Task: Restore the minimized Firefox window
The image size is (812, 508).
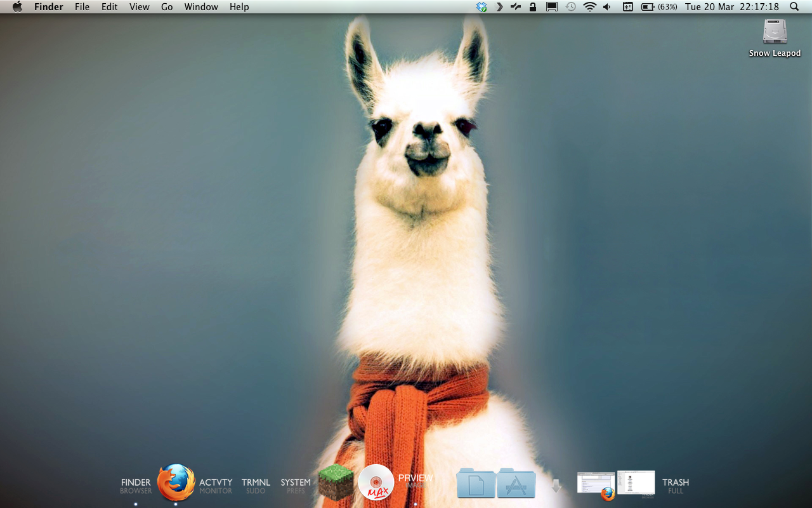Action: tap(596, 486)
